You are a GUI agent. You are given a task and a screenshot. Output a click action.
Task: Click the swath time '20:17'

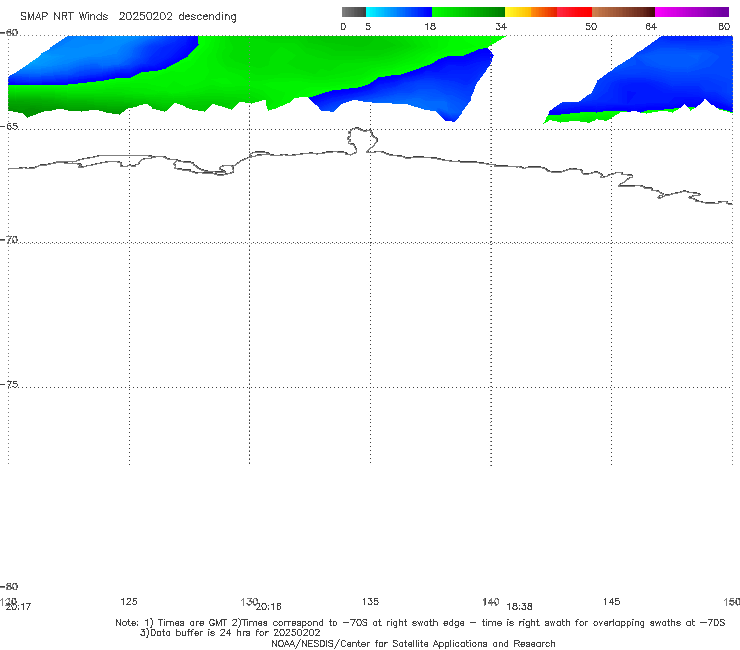(x=18, y=607)
